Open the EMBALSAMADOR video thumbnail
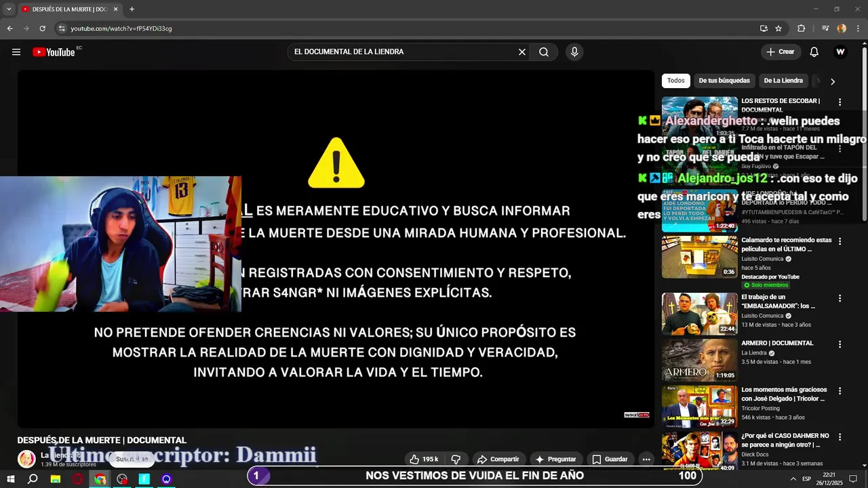Viewport: 868px width, 488px height. [x=700, y=314]
